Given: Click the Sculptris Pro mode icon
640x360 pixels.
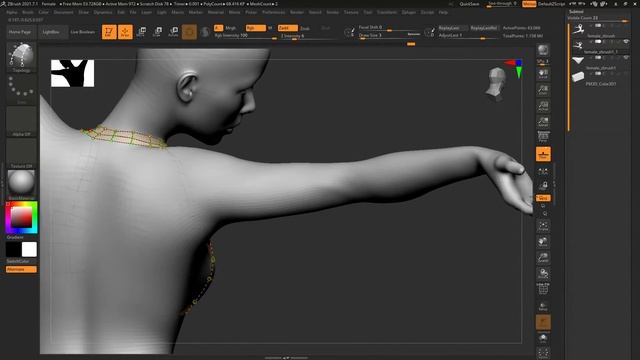Looking at the screenshot, I should coord(205,32).
